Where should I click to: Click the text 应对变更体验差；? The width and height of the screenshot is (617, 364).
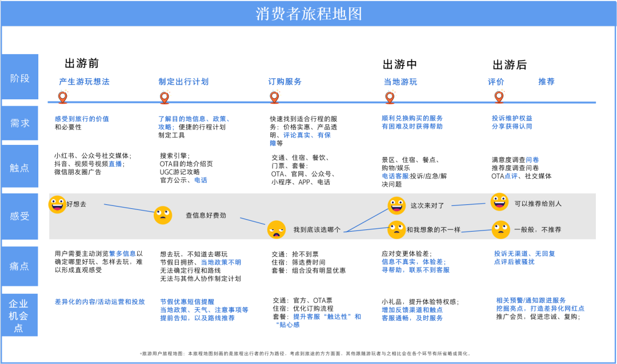(407, 253)
